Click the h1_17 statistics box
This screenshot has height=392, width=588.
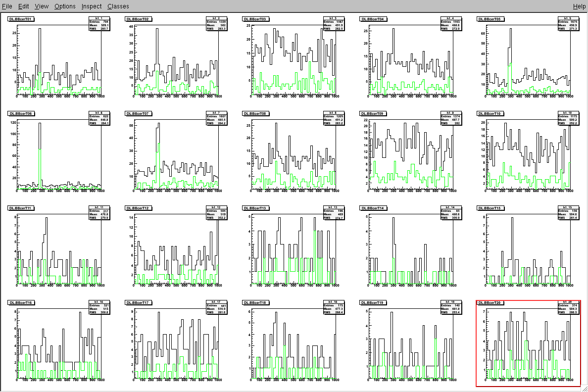(x=216, y=307)
